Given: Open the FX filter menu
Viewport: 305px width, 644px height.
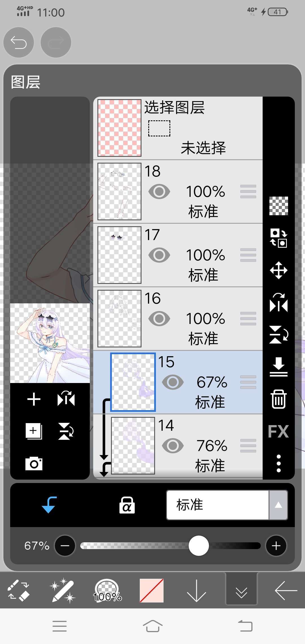Looking at the screenshot, I should pyautogui.click(x=278, y=432).
